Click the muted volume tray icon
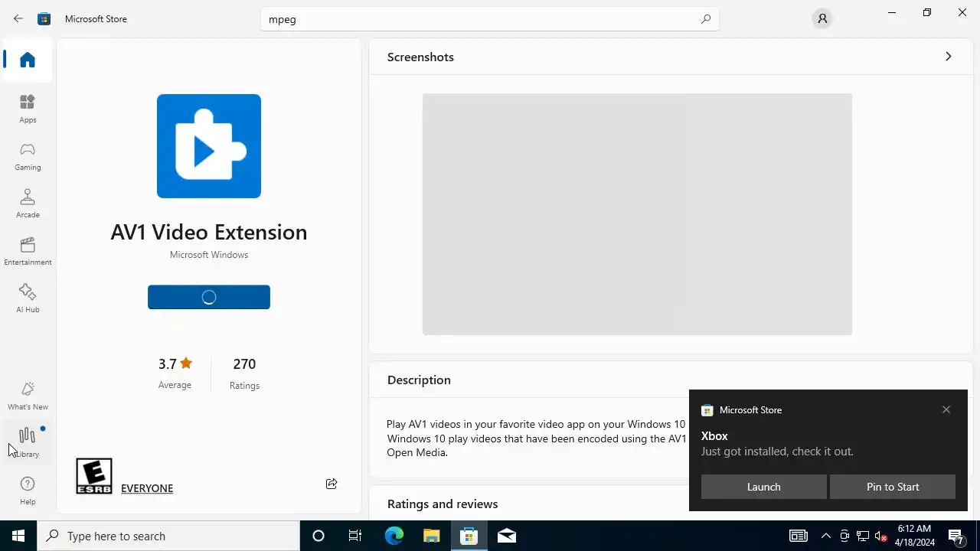Image resolution: width=980 pixels, height=551 pixels. [881, 536]
